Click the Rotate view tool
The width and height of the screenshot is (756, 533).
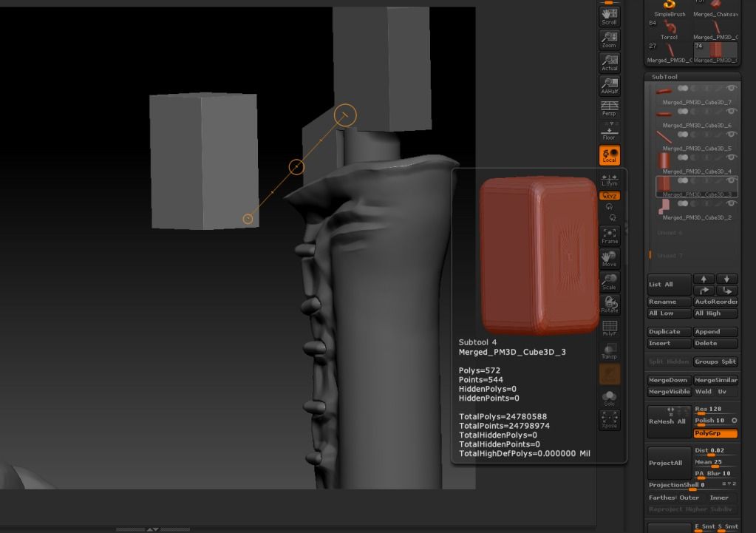pyautogui.click(x=609, y=305)
